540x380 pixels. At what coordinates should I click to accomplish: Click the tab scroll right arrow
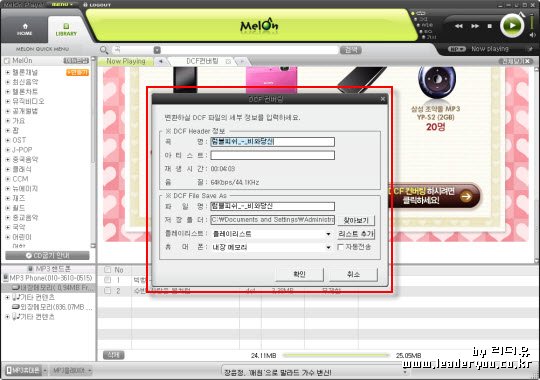(x=242, y=61)
